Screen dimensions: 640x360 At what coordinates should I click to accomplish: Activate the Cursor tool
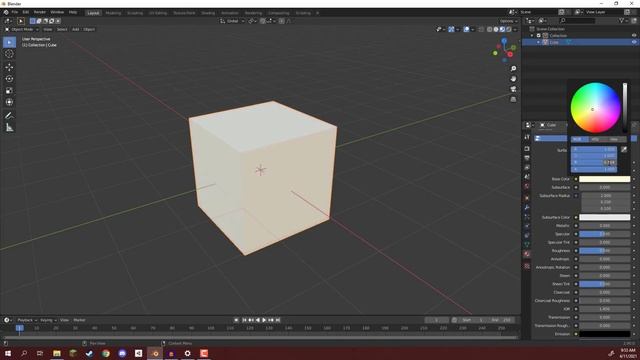point(9,54)
